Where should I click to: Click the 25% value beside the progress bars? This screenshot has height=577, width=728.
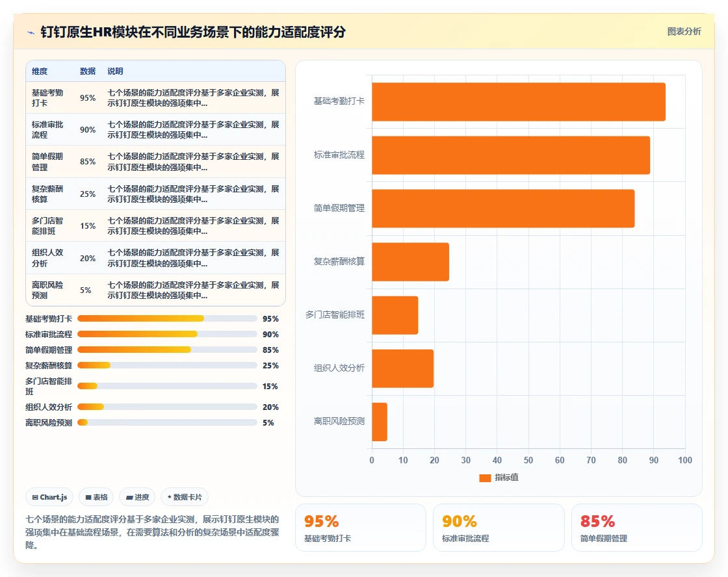(270, 366)
